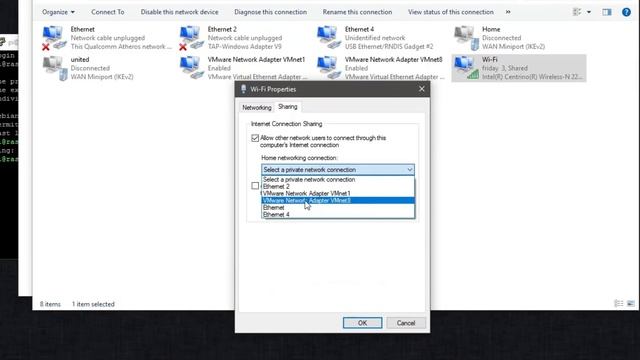Image resolution: width=640 pixels, height=360 pixels.
Task: Open the view options dropdown arrow
Action: pos(589,12)
